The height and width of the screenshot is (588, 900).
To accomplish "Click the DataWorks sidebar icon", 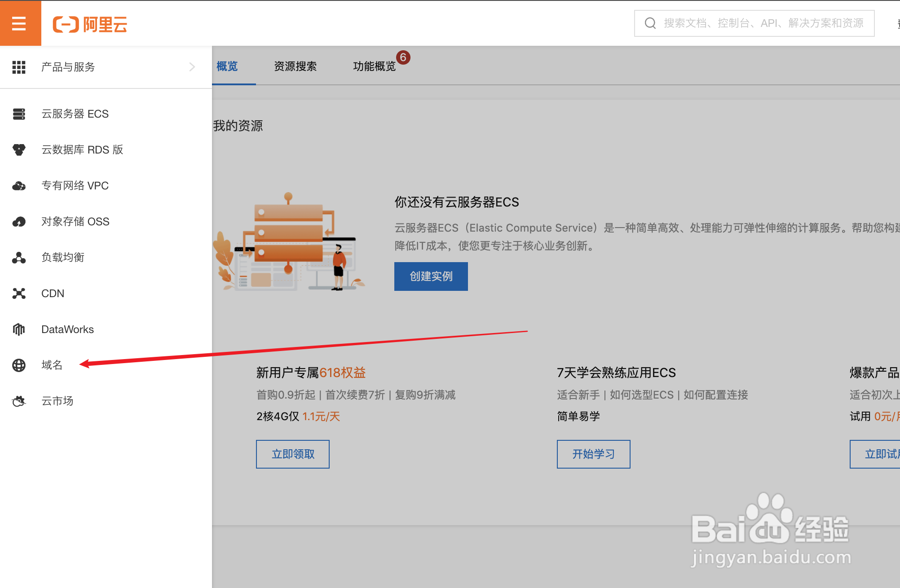I will pos(19,329).
